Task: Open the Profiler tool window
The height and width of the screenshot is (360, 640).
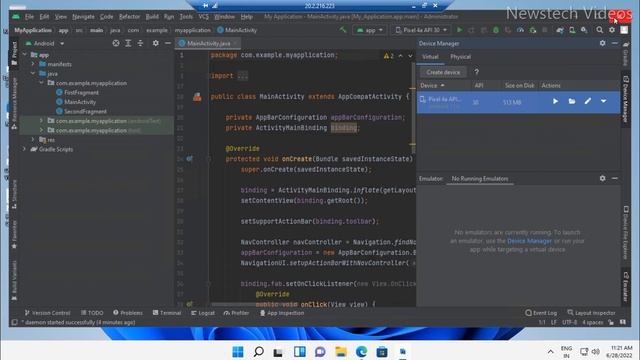Action: (x=236, y=313)
